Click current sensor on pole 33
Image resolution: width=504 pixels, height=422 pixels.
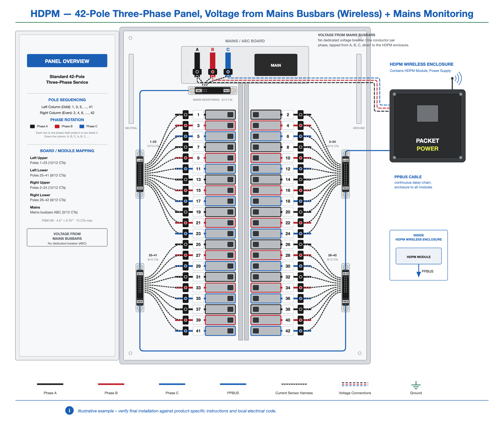click(x=186, y=288)
